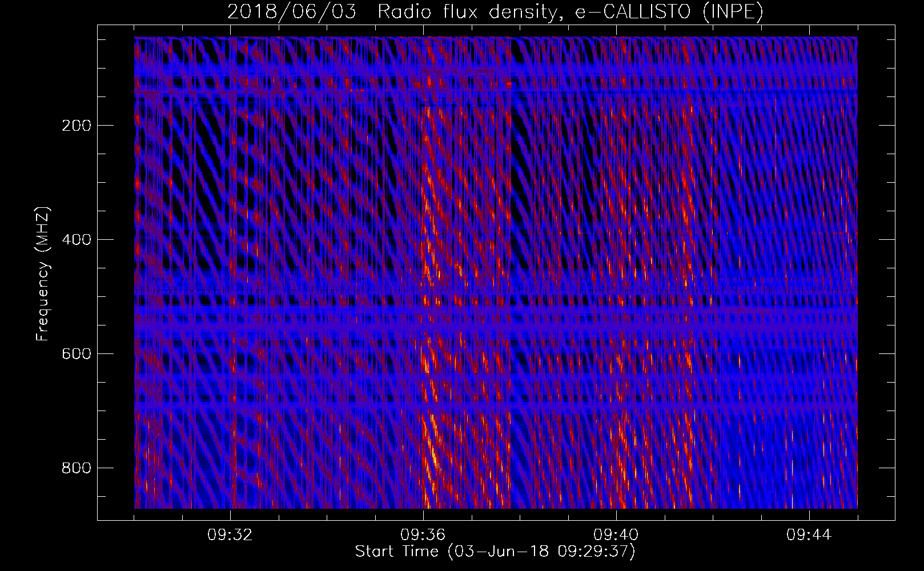The width and height of the screenshot is (924, 571).
Task: Click the "Frequency (MHZ)" y-axis label
Action: click(x=43, y=274)
